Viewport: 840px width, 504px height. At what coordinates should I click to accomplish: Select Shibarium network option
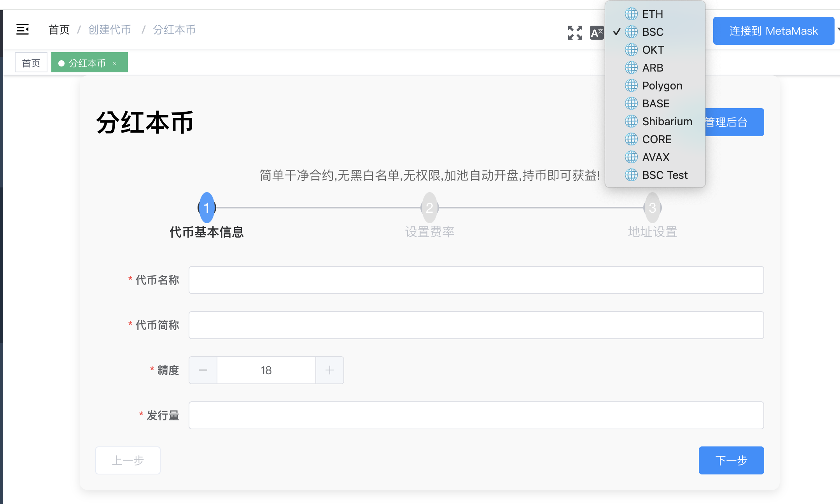(667, 121)
